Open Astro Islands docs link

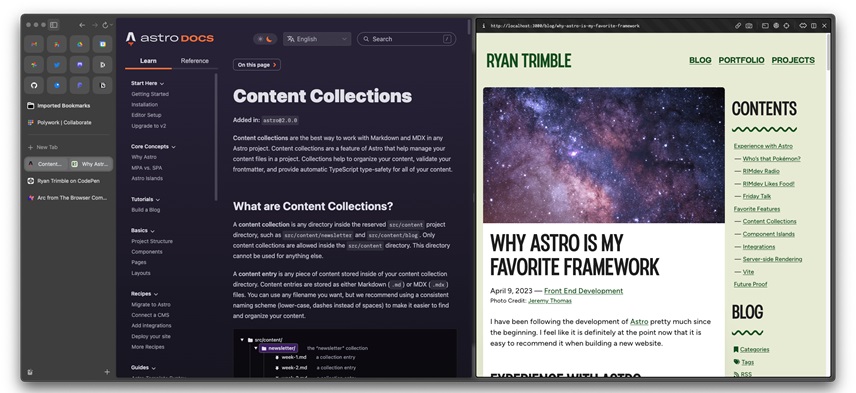pos(147,178)
